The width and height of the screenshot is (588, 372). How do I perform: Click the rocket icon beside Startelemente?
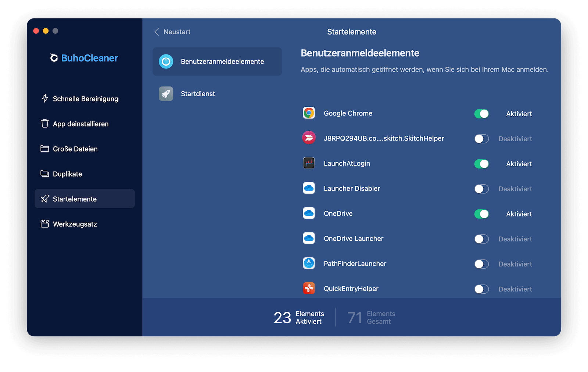[x=45, y=199]
